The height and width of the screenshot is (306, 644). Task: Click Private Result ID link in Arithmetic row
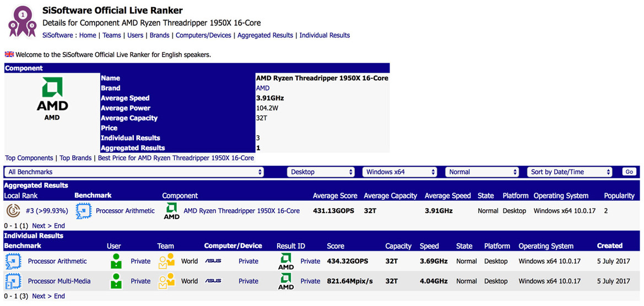310,261
